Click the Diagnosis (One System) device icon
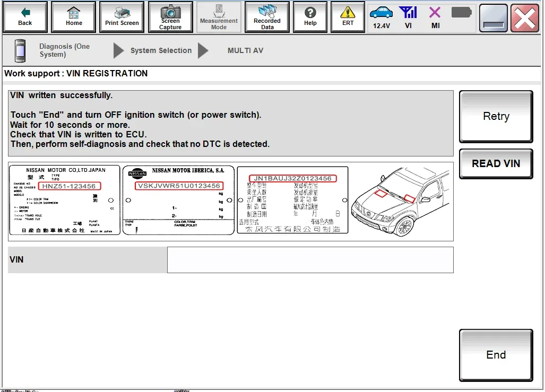Screen dimensions: 545x392 click(x=20, y=51)
